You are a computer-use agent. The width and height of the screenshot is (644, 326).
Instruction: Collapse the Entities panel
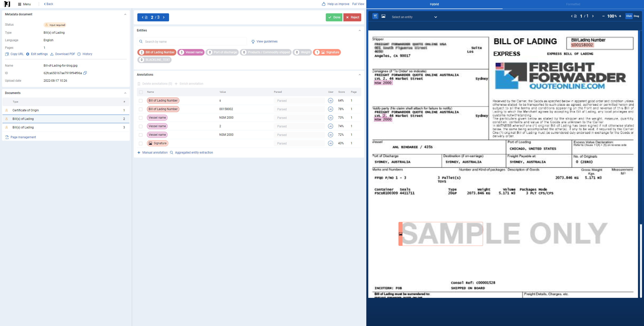tap(360, 30)
